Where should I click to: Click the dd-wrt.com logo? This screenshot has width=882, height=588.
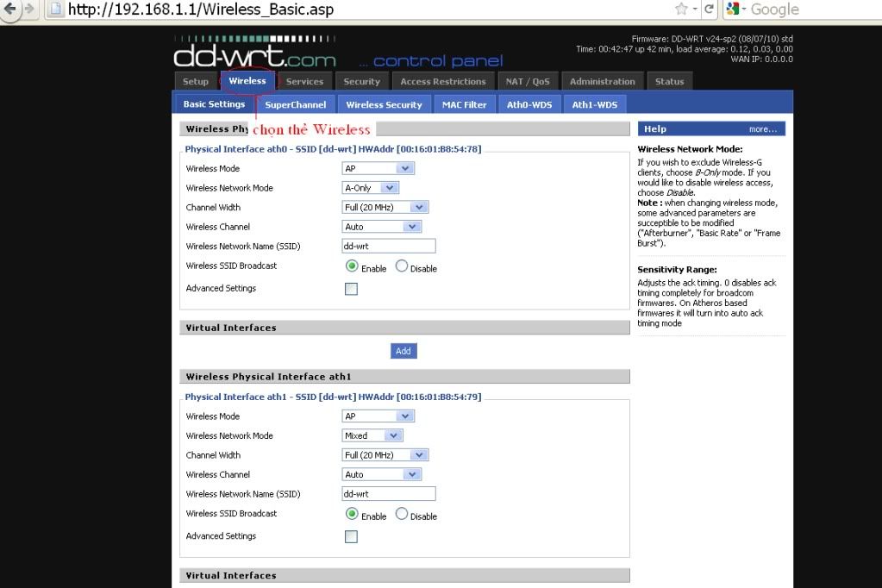click(255, 53)
